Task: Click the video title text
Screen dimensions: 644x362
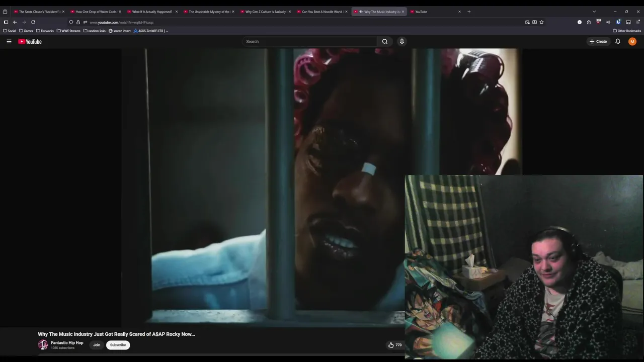Action: pyautogui.click(x=116, y=334)
